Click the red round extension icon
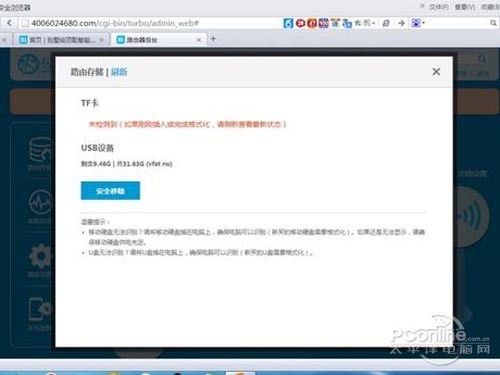Viewport: 500px width, 375px height. click(x=300, y=23)
